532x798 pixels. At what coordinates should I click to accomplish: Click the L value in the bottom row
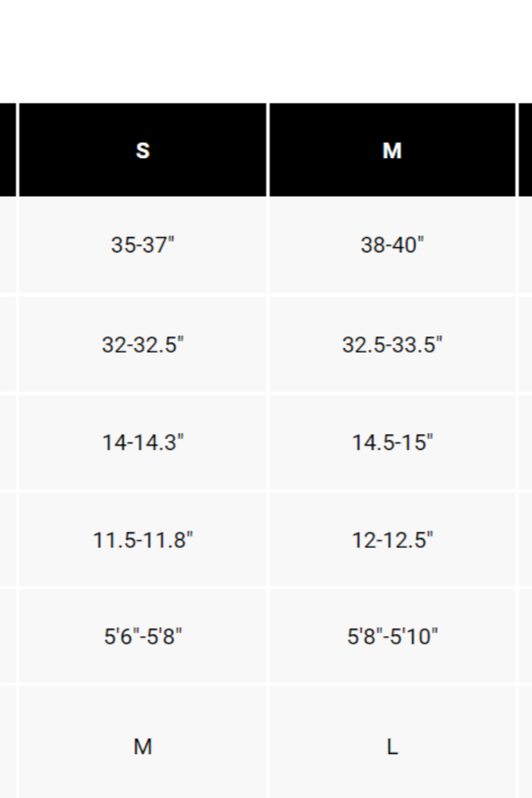[x=392, y=747]
